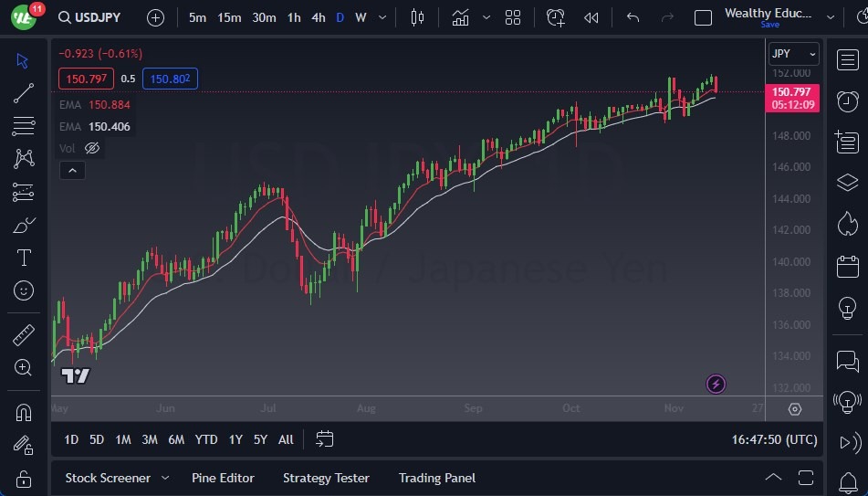Click the USDJPY symbol search field
Viewport: 868px width, 496px height.
tap(89, 17)
